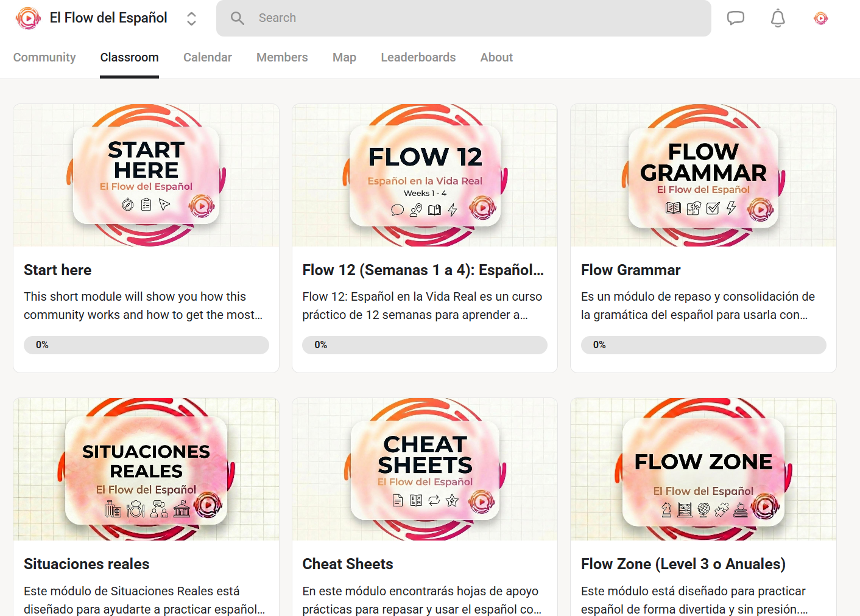Switch to the Calendar tab
The width and height of the screenshot is (860, 616).
(208, 57)
